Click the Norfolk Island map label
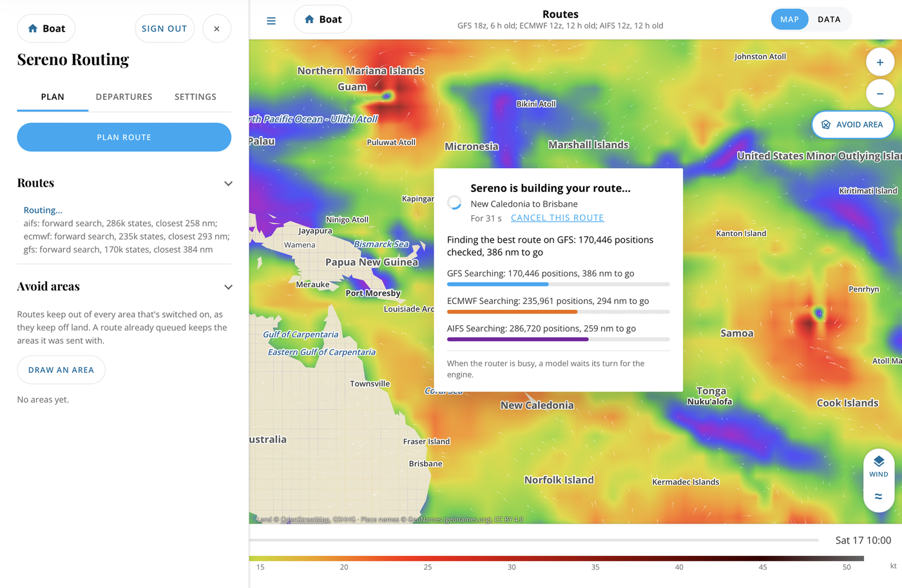This screenshot has height=588, width=902. (x=559, y=480)
